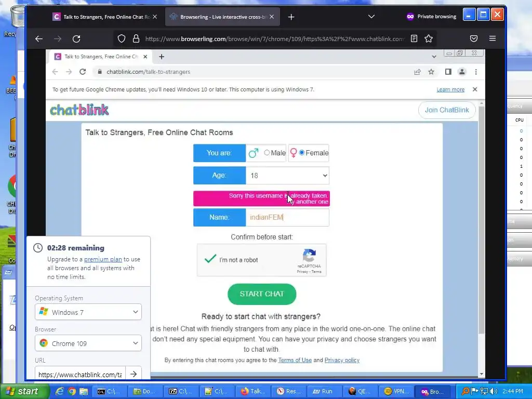
Task: Select the inner Chrome Talk to Strangers tab
Action: (100, 57)
